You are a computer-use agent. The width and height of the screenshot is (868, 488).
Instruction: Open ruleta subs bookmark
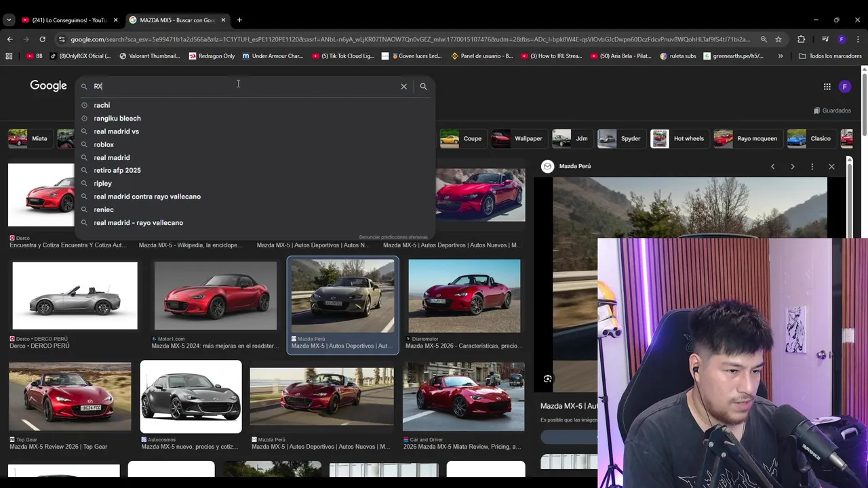(677, 56)
